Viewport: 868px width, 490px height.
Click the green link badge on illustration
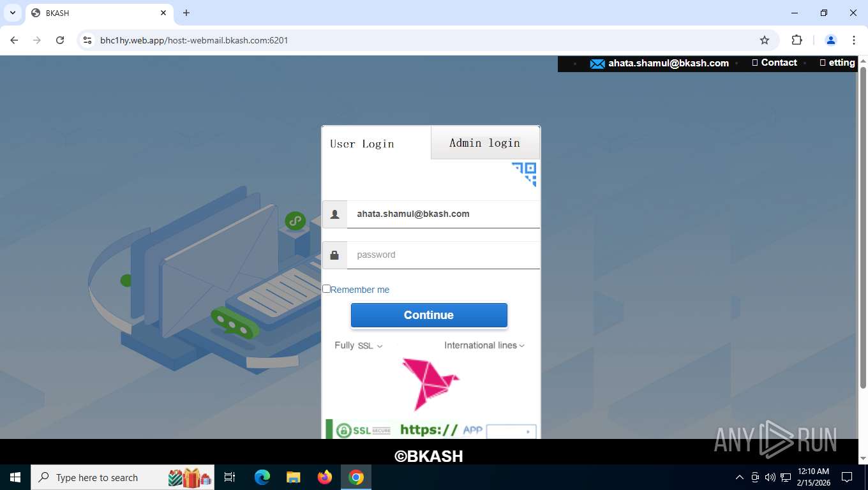pos(295,221)
